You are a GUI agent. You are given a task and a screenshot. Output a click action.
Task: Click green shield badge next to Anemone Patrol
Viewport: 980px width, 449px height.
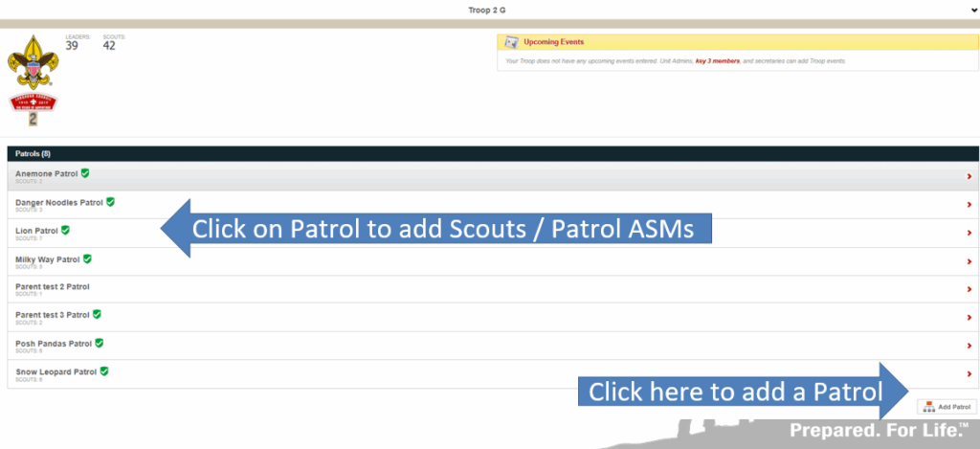coord(85,173)
